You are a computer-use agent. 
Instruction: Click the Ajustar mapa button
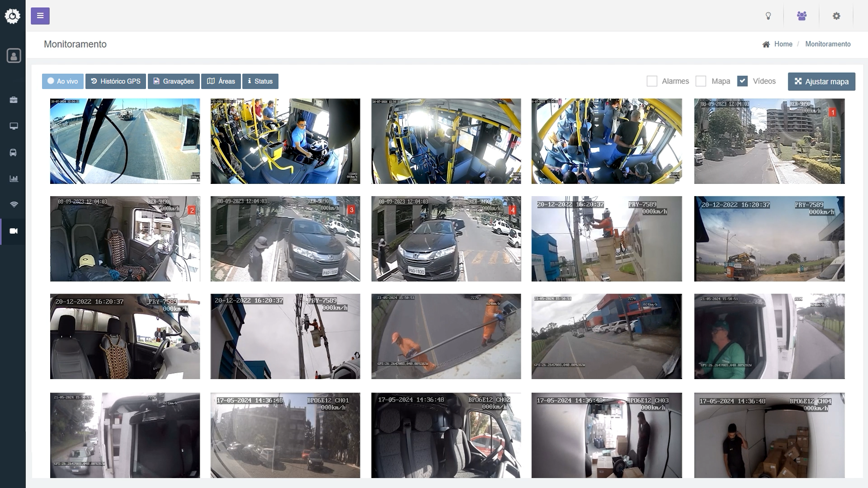coord(821,82)
